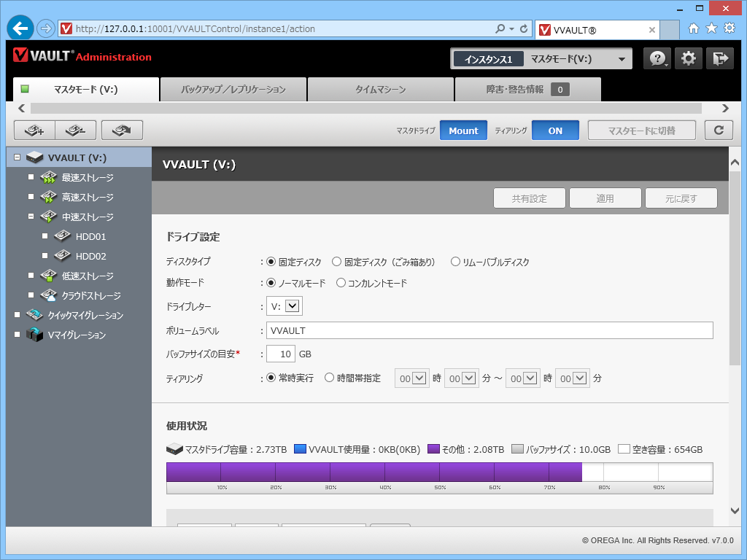Click the refresh icon on the toolbar
The width and height of the screenshot is (747, 560).
coord(719,129)
